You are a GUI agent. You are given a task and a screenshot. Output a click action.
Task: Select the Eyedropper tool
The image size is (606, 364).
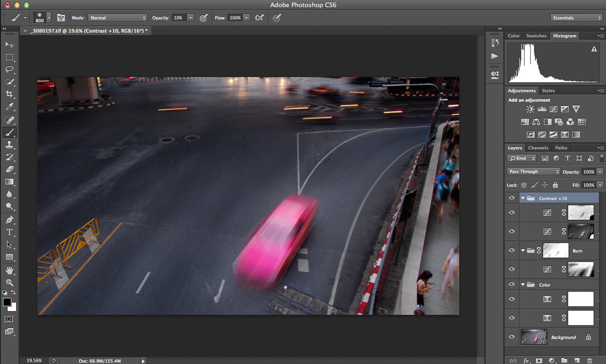pos(9,107)
